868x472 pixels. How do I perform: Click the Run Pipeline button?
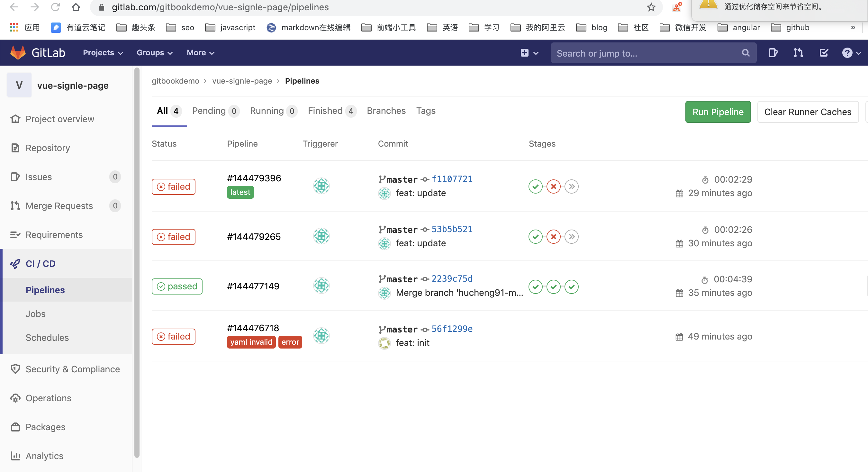717,112
